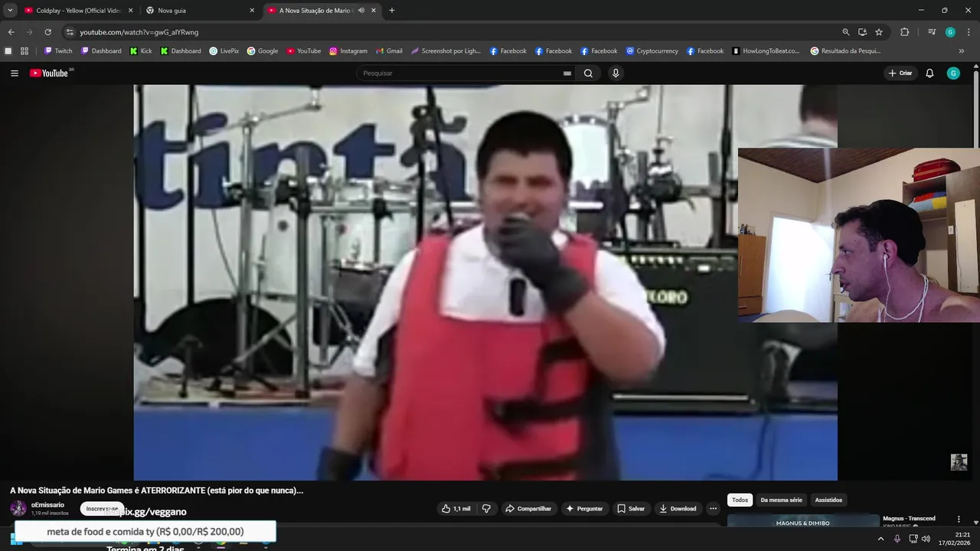Save video with Salvar button

tap(631, 509)
